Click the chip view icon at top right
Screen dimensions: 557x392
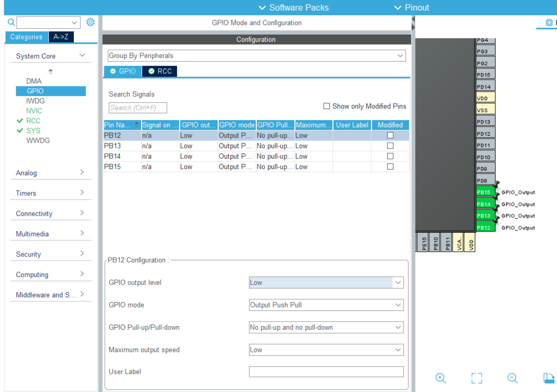[x=549, y=23]
